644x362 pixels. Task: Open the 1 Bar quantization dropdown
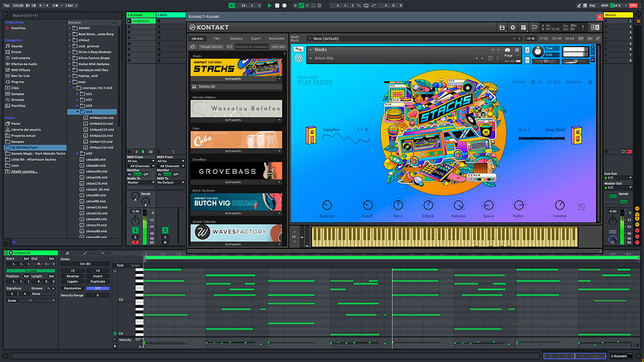point(71,5)
